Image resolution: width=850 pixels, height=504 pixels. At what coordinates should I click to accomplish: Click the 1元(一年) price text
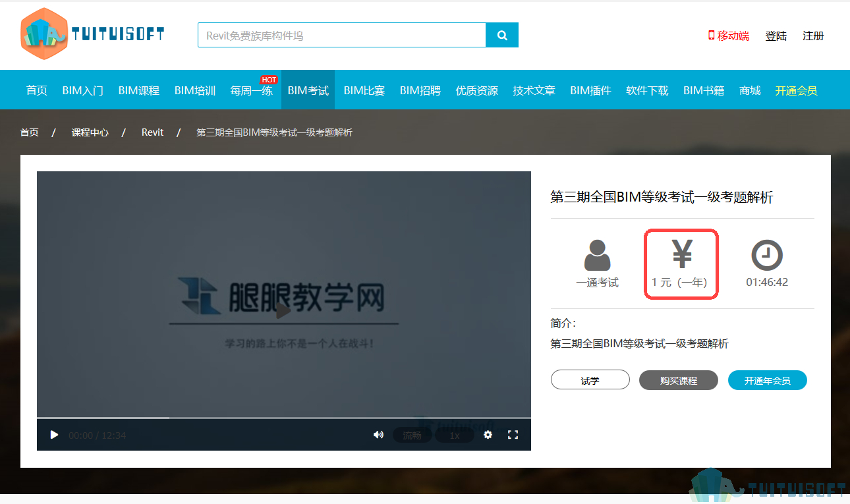[679, 283]
